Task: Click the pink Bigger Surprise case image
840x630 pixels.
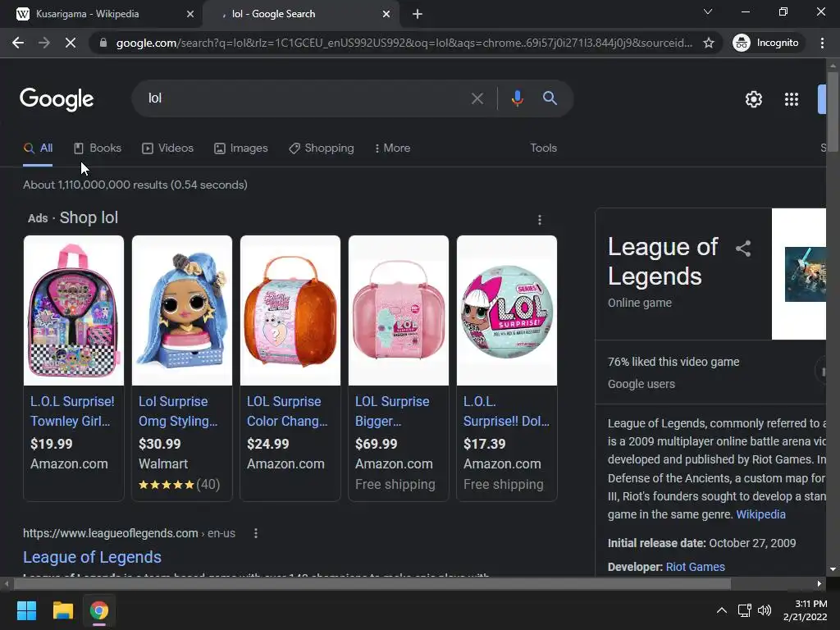Action: click(x=399, y=310)
